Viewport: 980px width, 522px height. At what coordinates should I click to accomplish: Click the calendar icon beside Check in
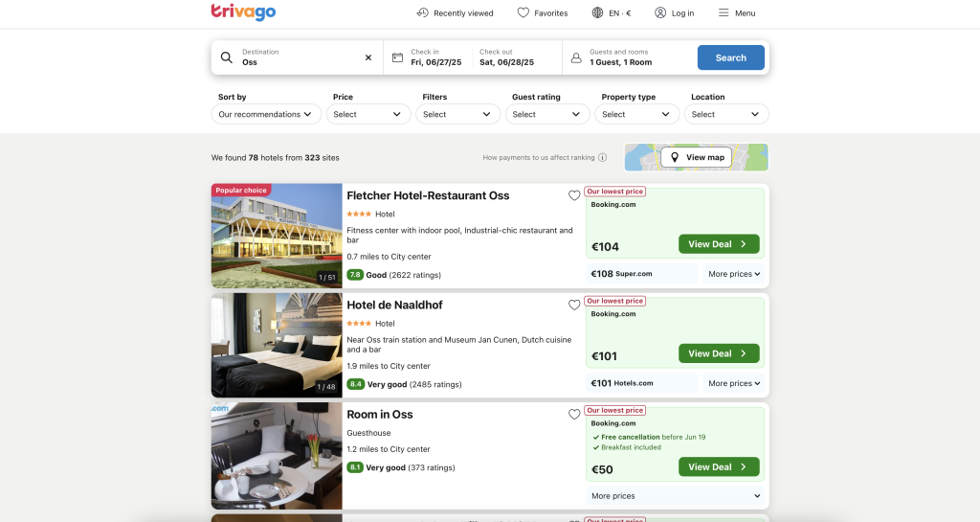click(397, 57)
